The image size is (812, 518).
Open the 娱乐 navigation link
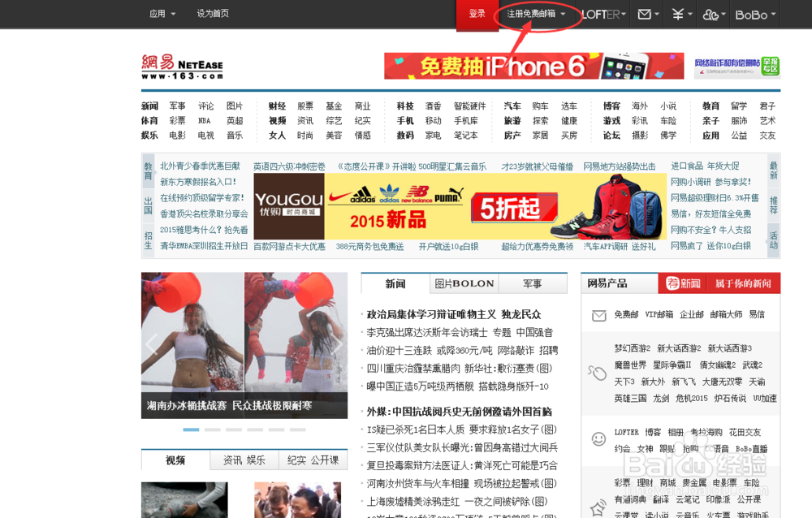coord(149,136)
